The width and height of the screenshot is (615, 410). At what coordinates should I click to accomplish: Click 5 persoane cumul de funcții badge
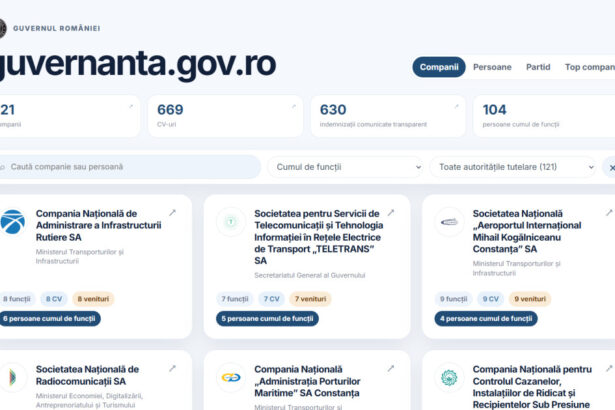[267, 319]
